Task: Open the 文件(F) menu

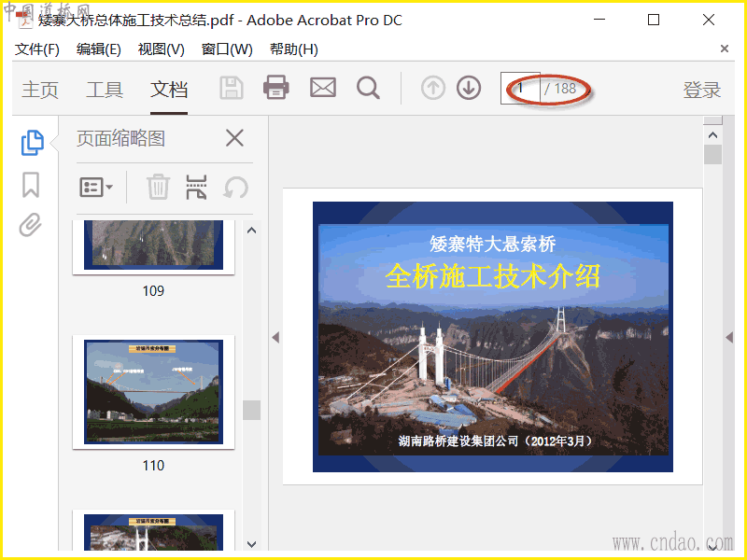Action: click(x=37, y=49)
